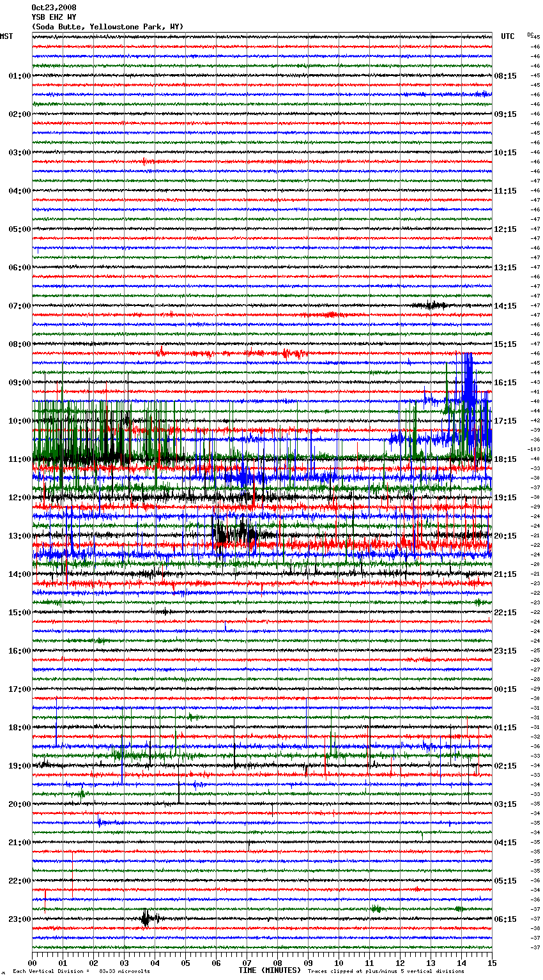Pick the "02:15" UTC time label

(505, 766)
